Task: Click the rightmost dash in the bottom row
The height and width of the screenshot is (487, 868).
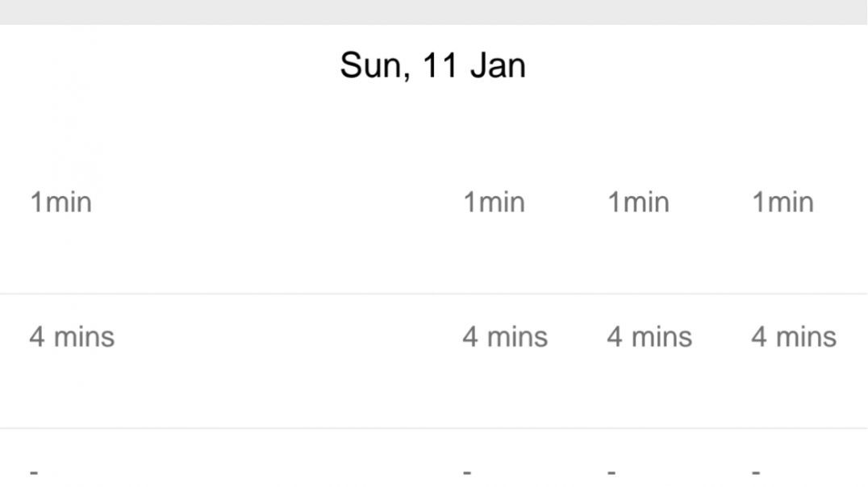Action: (x=756, y=471)
